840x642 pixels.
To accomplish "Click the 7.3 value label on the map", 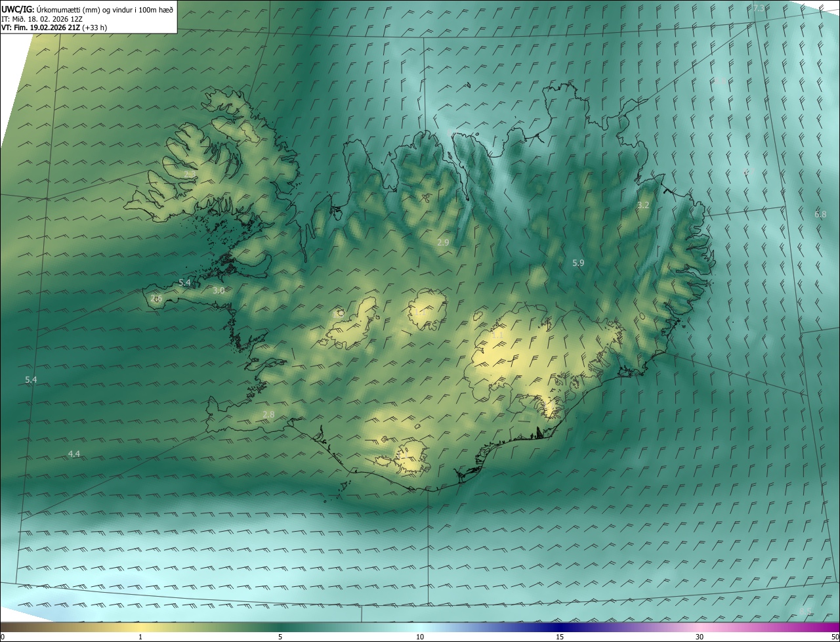I will tap(758, 8).
